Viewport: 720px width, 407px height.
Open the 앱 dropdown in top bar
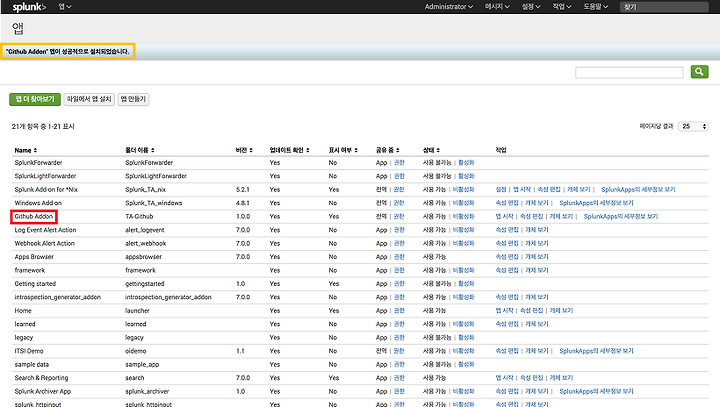[65, 7]
